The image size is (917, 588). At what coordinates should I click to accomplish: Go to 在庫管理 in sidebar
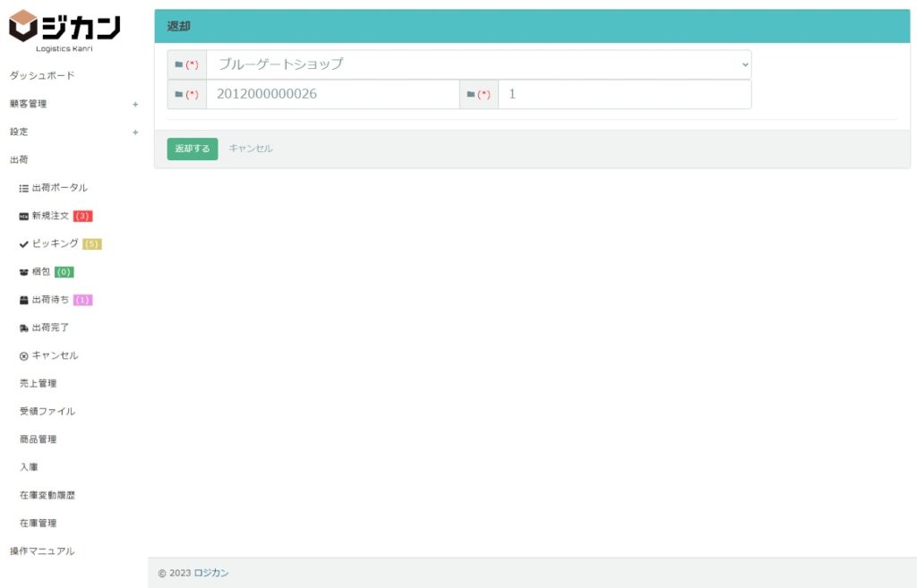tap(38, 524)
